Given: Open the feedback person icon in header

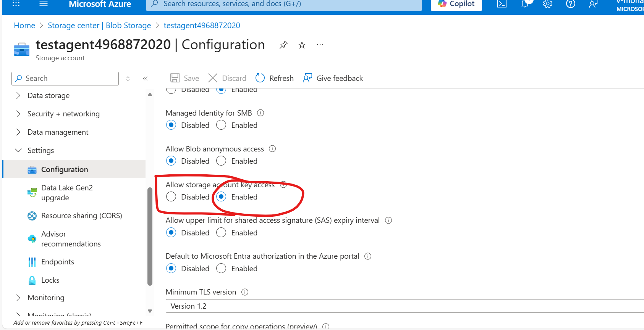Looking at the screenshot, I should 594,4.
